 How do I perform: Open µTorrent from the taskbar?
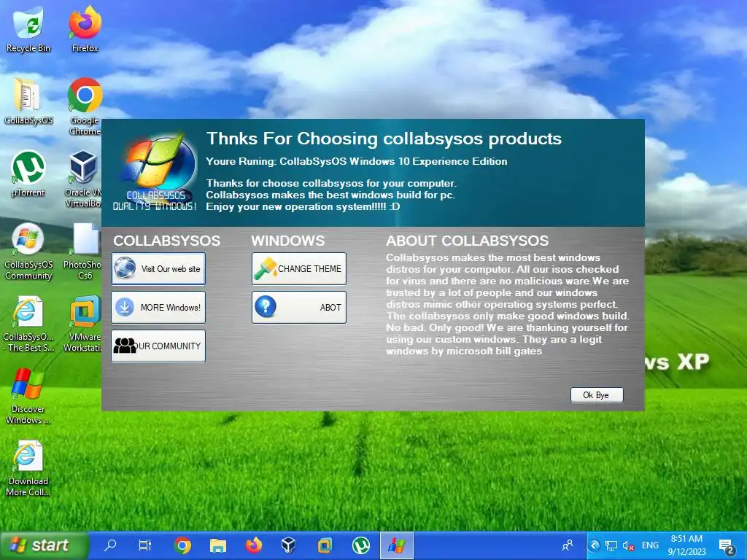click(361, 545)
